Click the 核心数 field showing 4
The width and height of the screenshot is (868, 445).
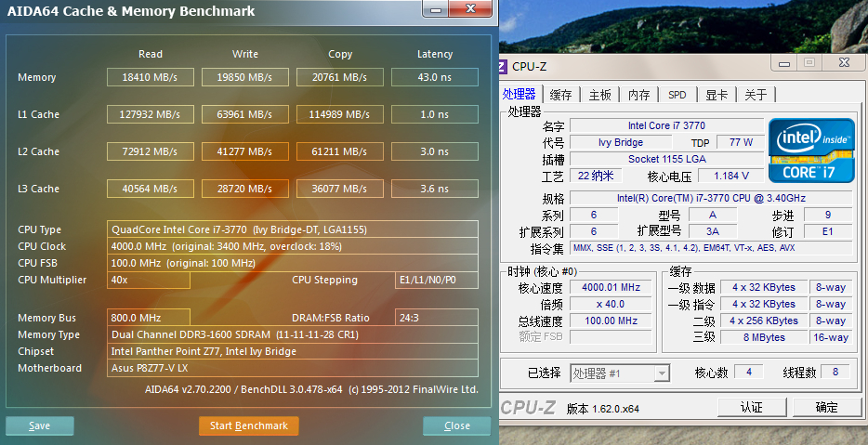point(748,372)
